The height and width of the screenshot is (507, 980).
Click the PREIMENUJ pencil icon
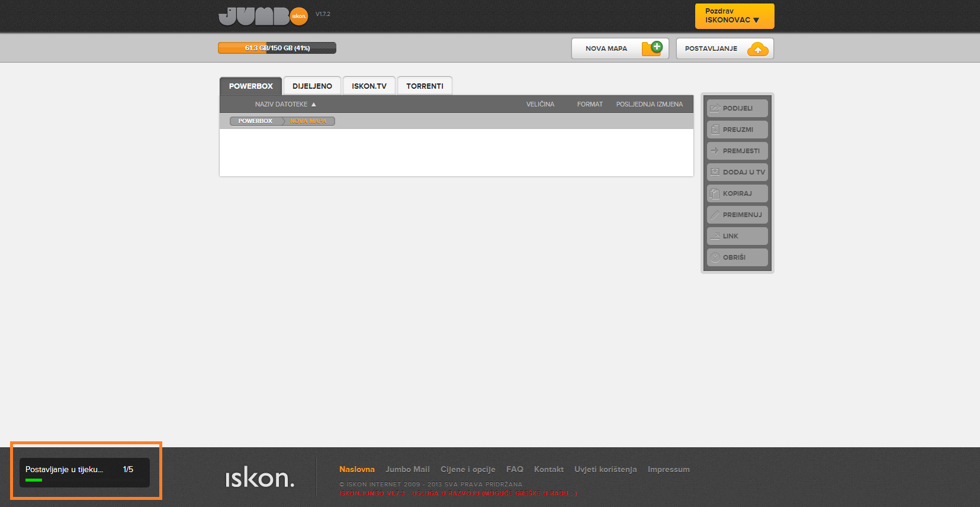click(715, 215)
